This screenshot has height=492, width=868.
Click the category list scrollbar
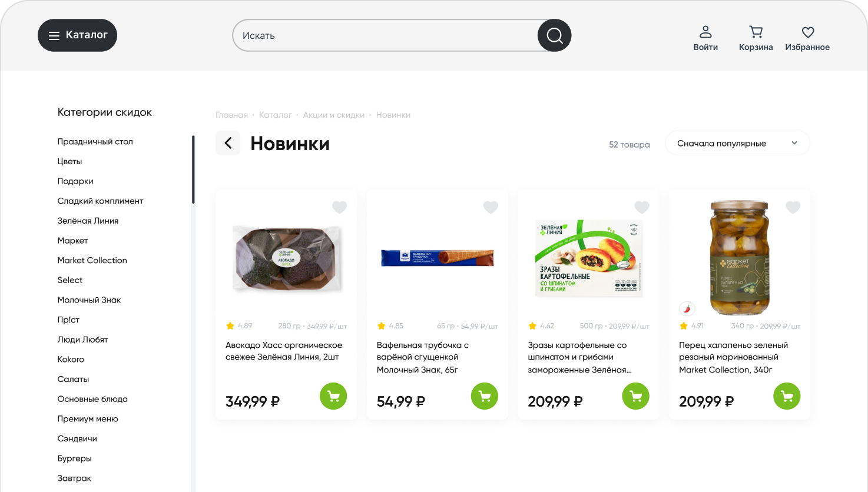[193, 169]
